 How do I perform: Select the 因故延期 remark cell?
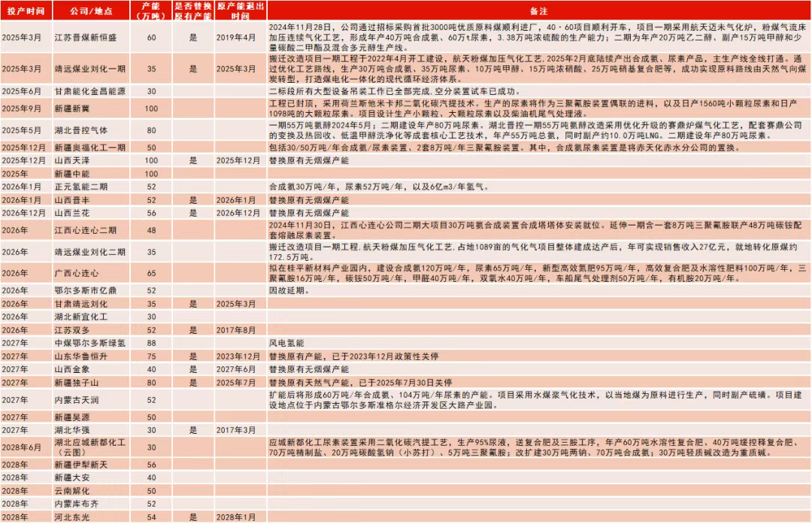288,290
